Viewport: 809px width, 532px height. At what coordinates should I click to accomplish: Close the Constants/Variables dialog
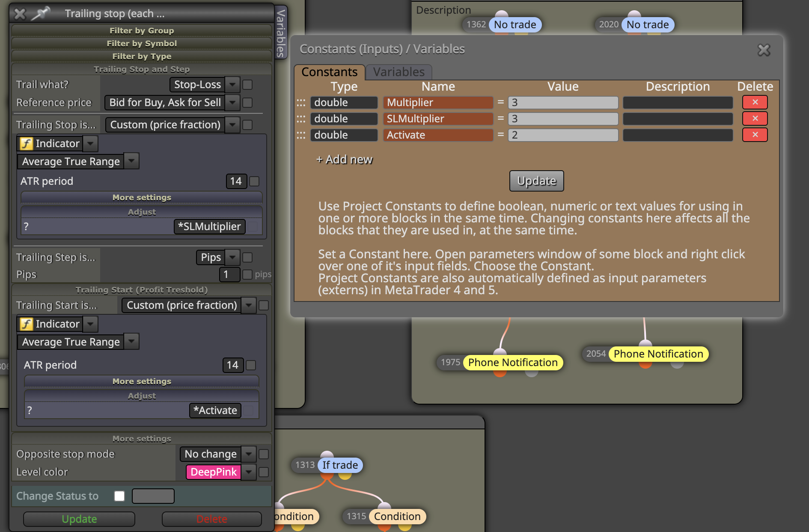coord(764,50)
